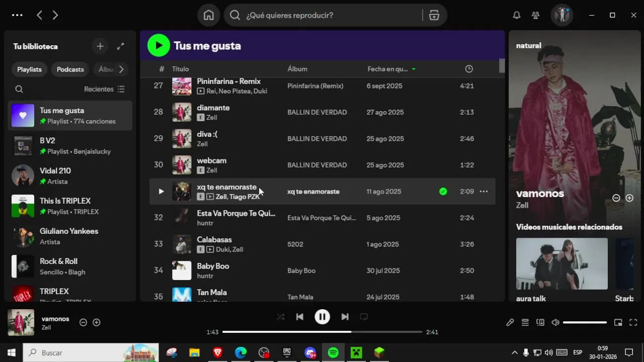Toggle liked checkmark on xq te enamoraste

443,192
